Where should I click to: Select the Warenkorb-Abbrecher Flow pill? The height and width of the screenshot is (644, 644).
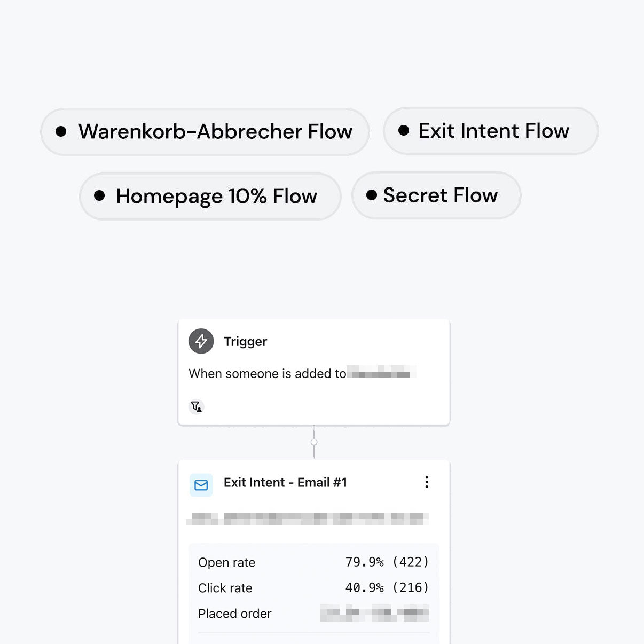pyautogui.click(x=205, y=132)
